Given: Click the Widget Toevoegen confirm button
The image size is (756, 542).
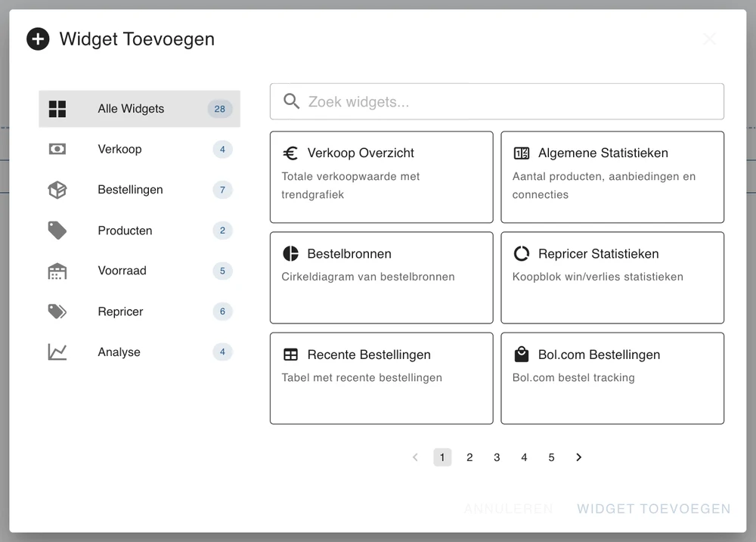Looking at the screenshot, I should click(654, 509).
